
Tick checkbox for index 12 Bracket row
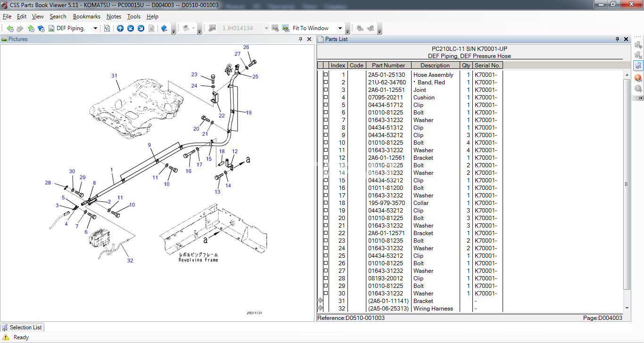pos(325,158)
